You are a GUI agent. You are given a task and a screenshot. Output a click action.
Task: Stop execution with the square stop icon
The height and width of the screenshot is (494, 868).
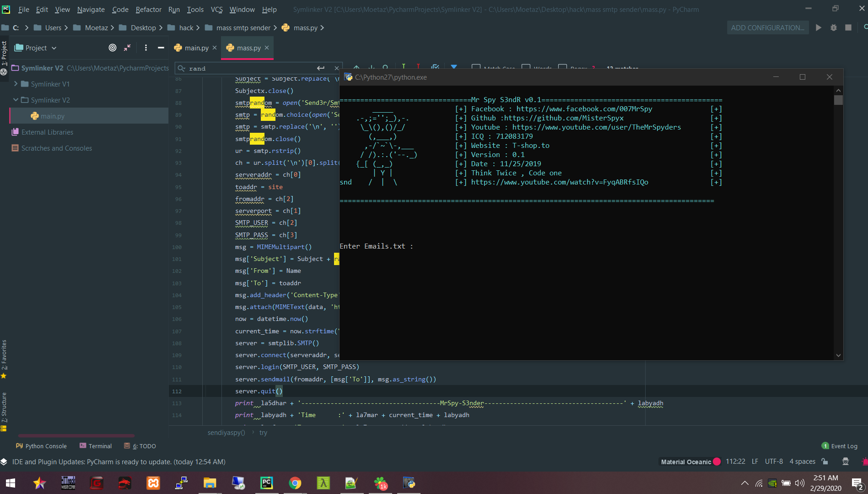click(848, 27)
